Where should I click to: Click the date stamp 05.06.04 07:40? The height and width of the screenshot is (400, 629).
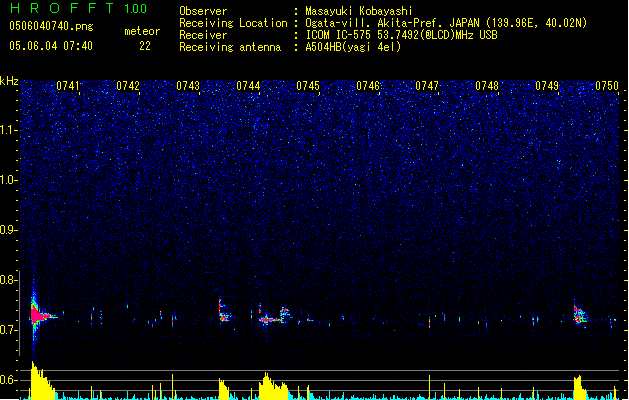[x=51, y=46]
